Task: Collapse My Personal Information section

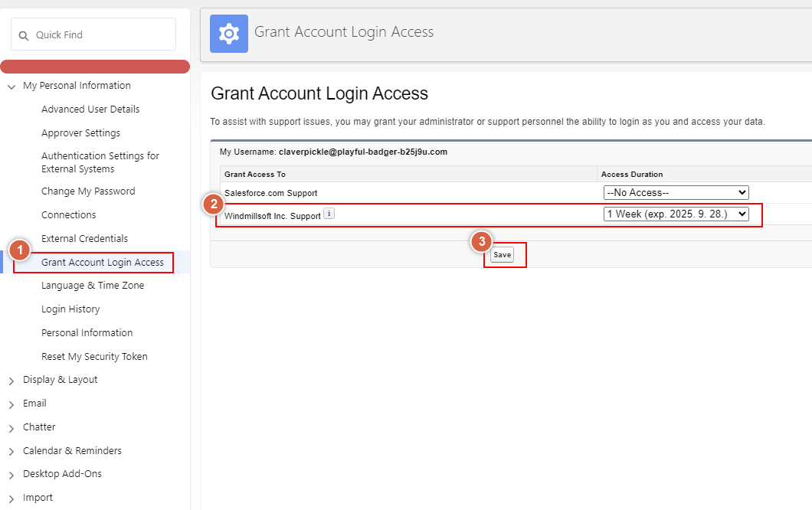Action: pyautogui.click(x=11, y=87)
